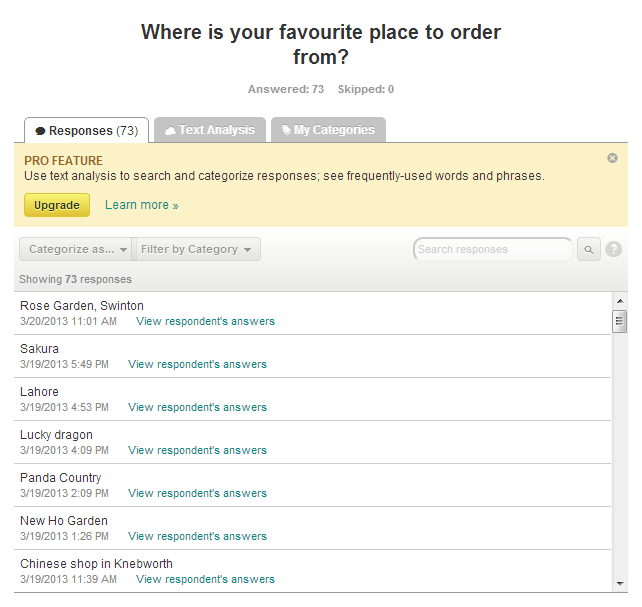
Task: Click the '3/19/2013 1:26 PM' timestamp
Action: (64, 536)
